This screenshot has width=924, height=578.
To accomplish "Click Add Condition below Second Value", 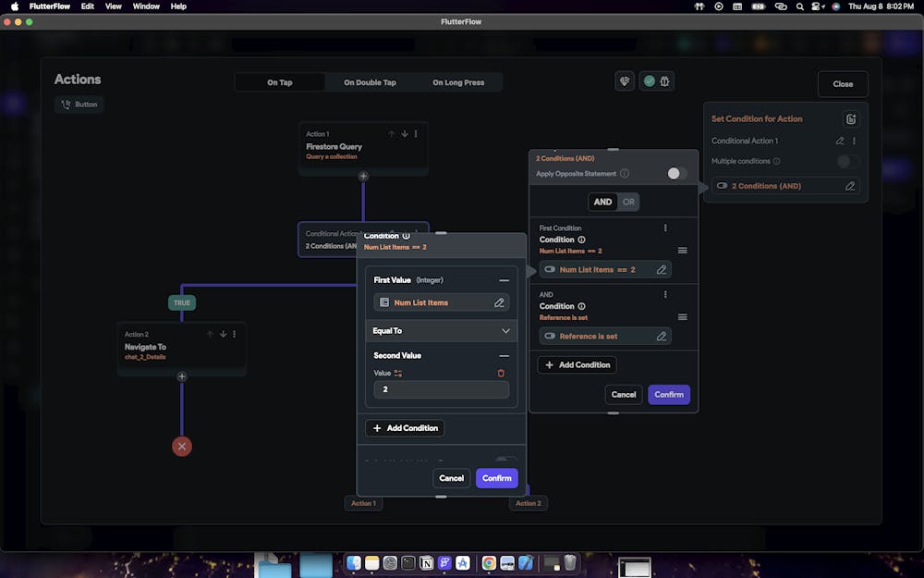I will 405,428.
